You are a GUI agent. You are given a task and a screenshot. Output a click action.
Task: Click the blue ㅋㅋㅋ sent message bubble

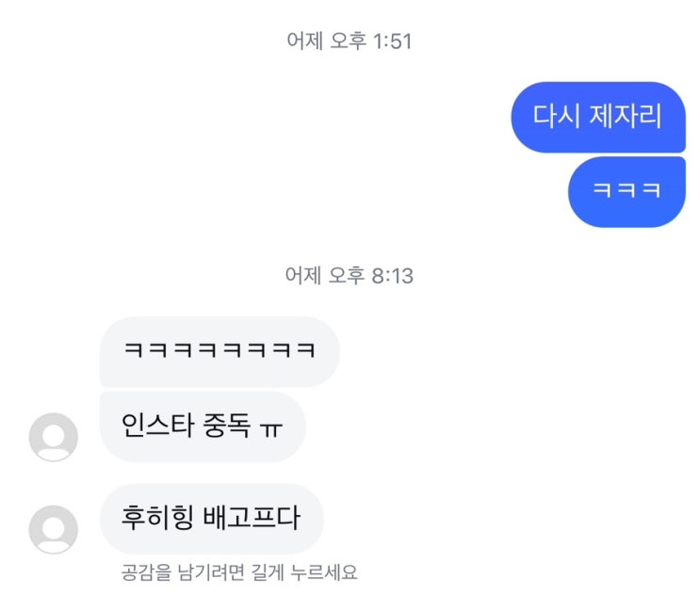pos(627,191)
